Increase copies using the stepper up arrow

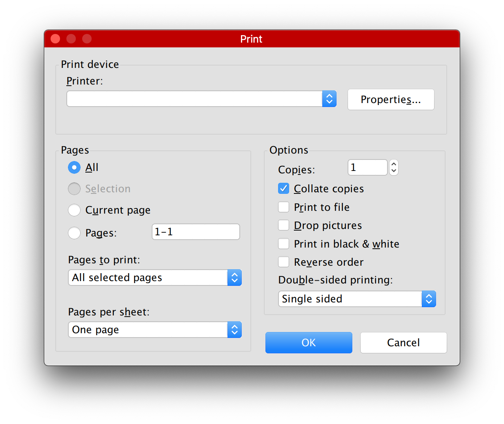coord(394,164)
